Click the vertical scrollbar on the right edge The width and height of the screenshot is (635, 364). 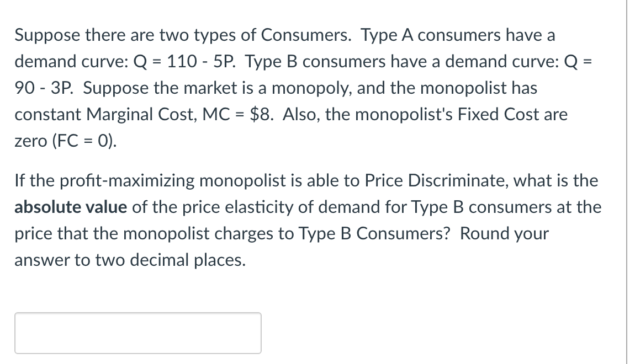pos(627,182)
